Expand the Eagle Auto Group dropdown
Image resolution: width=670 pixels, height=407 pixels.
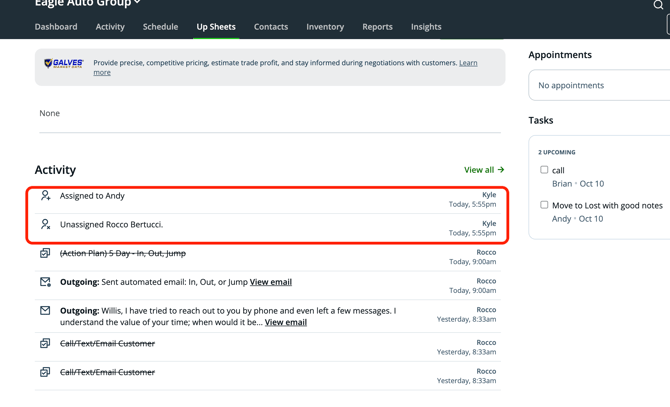[88, 3]
